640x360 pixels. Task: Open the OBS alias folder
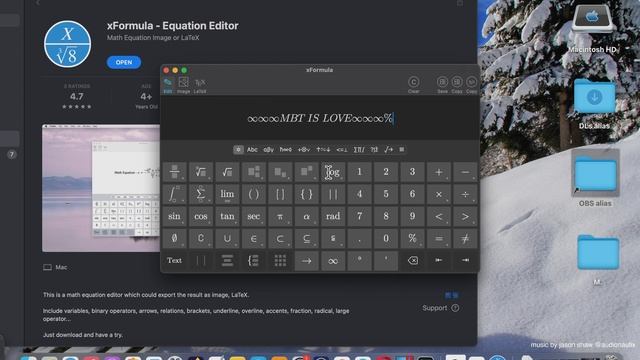pyautogui.click(x=595, y=179)
